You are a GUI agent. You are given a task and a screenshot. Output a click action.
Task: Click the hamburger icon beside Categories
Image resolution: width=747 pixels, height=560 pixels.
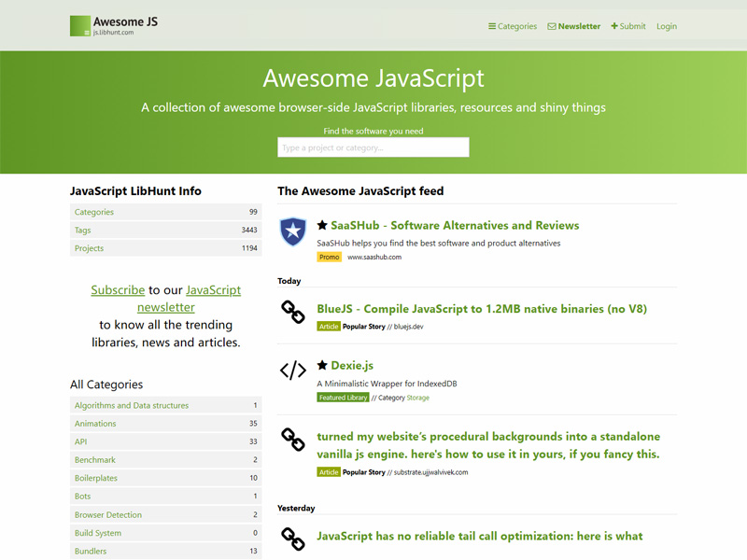point(492,26)
